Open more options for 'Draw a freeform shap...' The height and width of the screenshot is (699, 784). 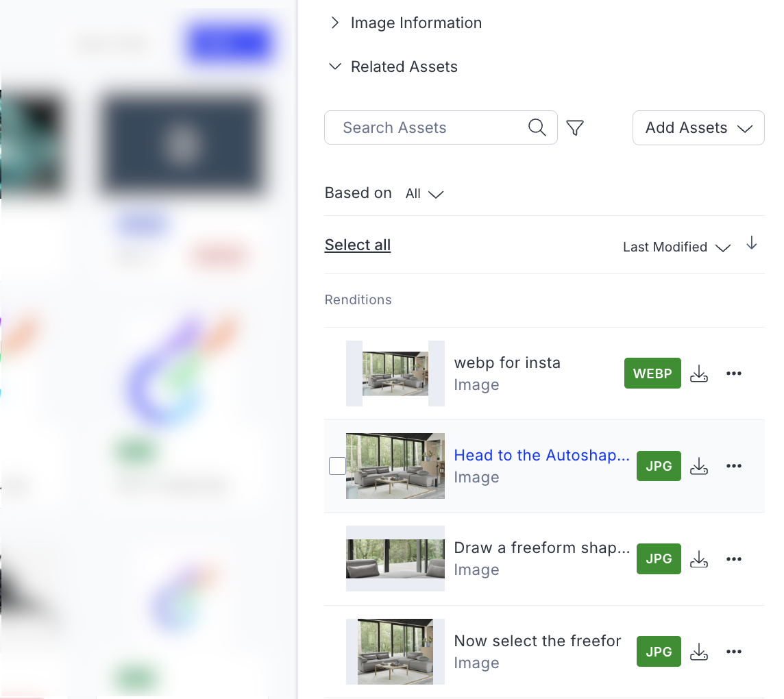point(734,559)
